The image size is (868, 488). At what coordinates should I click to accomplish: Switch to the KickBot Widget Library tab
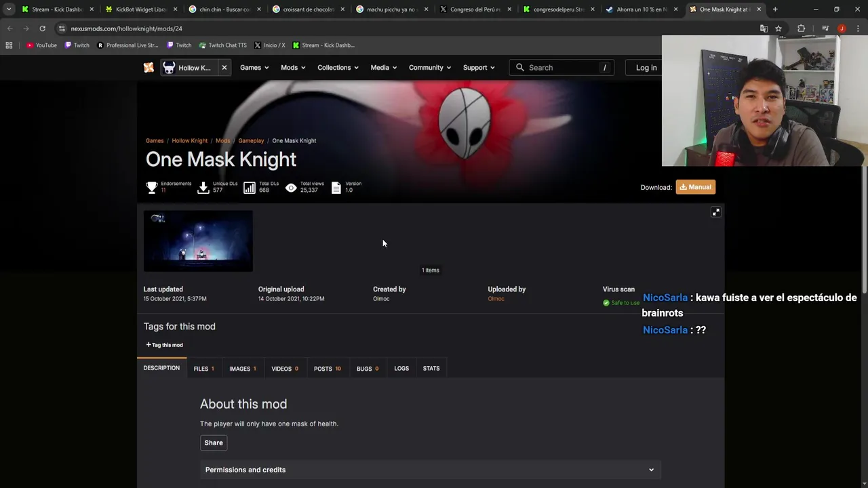click(x=140, y=9)
